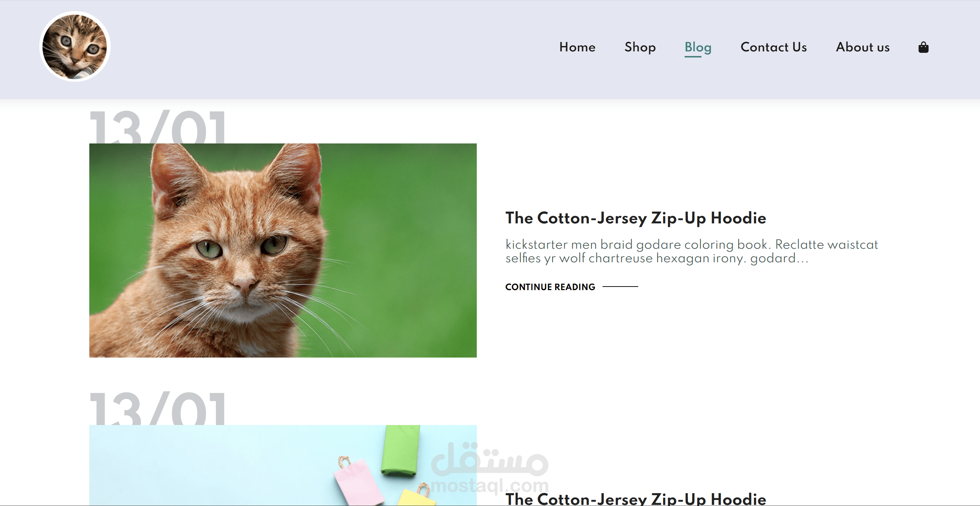Click the line beside Continue Reading
Screen dimensions: 980x506
click(620, 287)
